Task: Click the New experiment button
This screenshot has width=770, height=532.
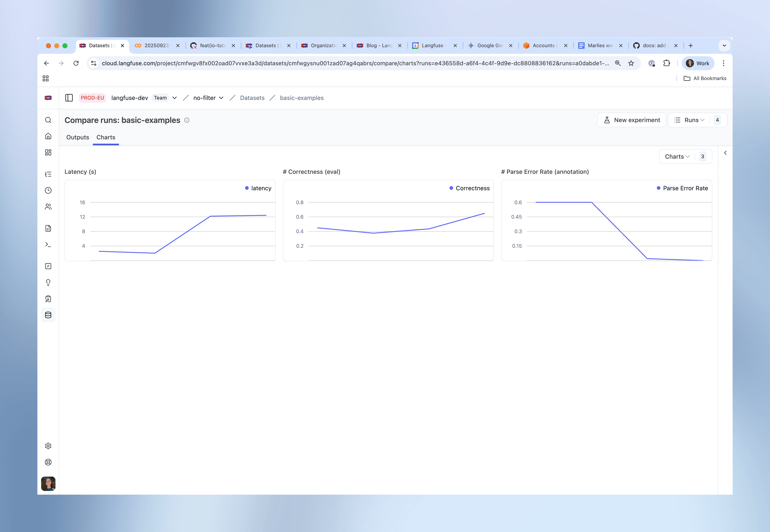Action: point(632,120)
